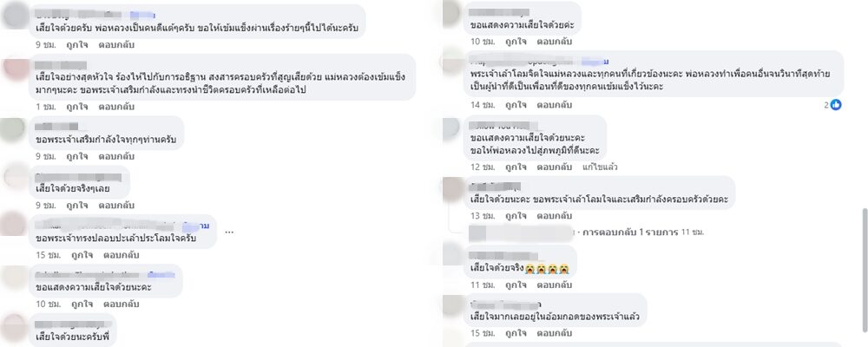Click ถูกใจ under the "12 ชม." comment
Image resolution: width=868 pixels, height=347 pixels.
(516, 167)
